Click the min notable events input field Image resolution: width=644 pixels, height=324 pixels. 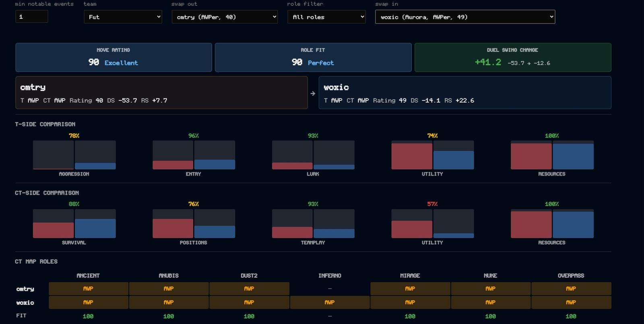pos(32,16)
